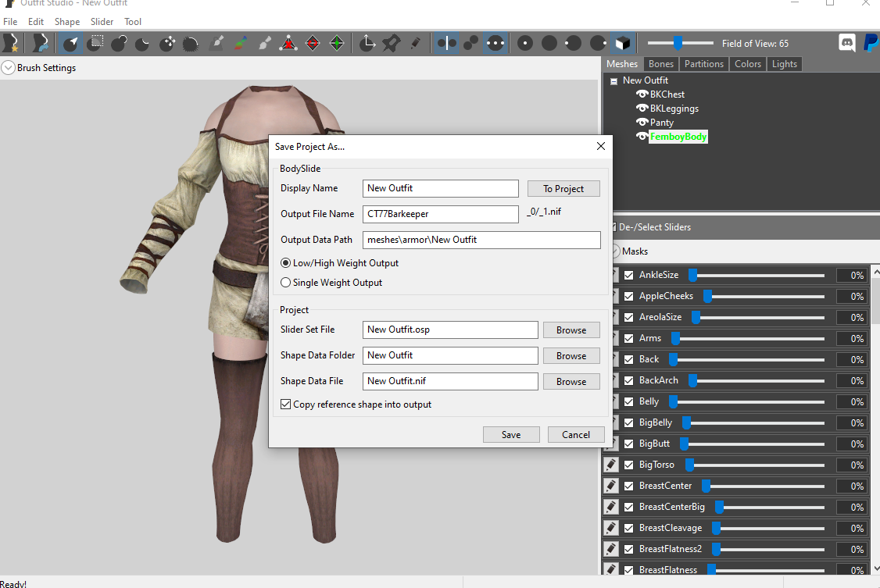Select the Collapse Vertex tool
Viewport: 880px width, 588px height.
click(x=288, y=43)
